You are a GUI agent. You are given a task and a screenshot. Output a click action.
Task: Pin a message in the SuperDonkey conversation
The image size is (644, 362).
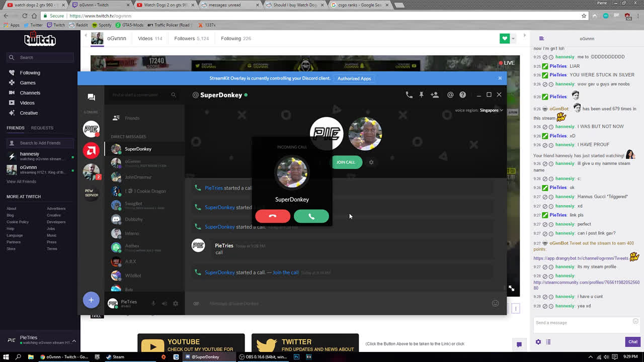tap(422, 95)
